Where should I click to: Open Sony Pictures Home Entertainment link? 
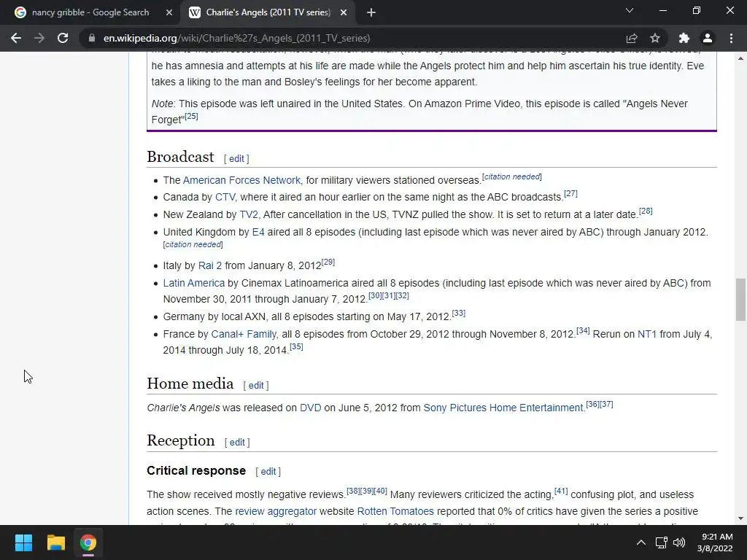point(503,408)
